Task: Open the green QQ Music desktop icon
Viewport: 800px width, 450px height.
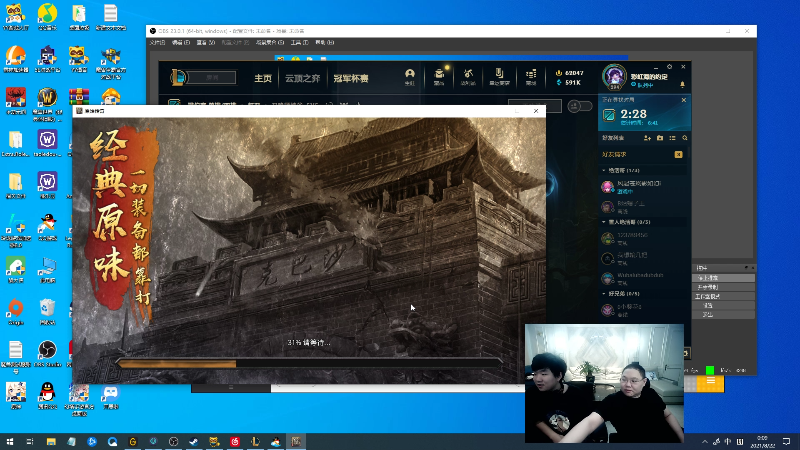Action: [x=47, y=17]
